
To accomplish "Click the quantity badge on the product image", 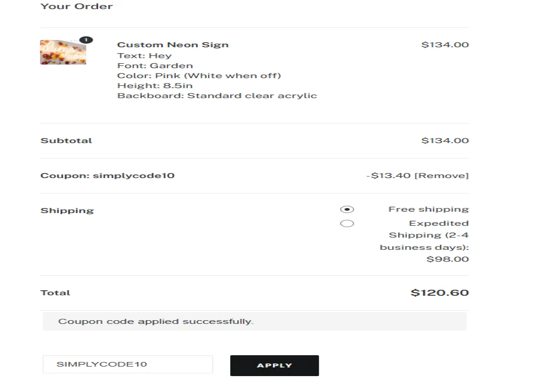I will [87, 40].
